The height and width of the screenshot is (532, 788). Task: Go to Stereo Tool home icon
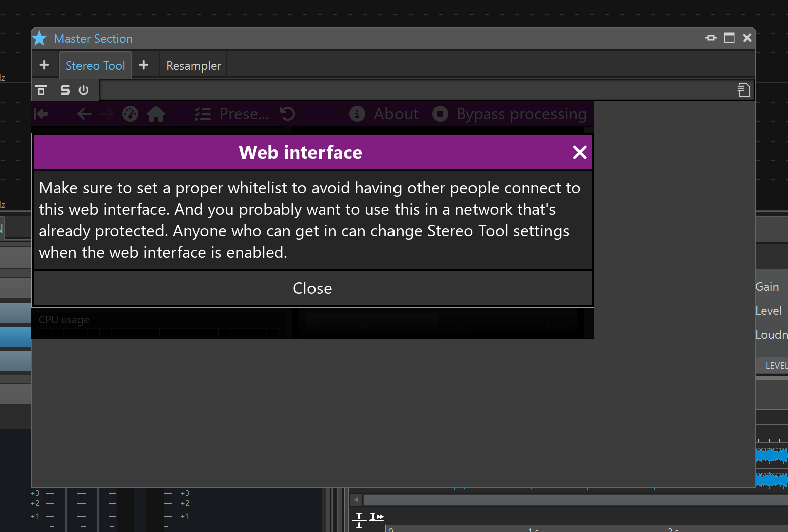pyautogui.click(x=156, y=114)
